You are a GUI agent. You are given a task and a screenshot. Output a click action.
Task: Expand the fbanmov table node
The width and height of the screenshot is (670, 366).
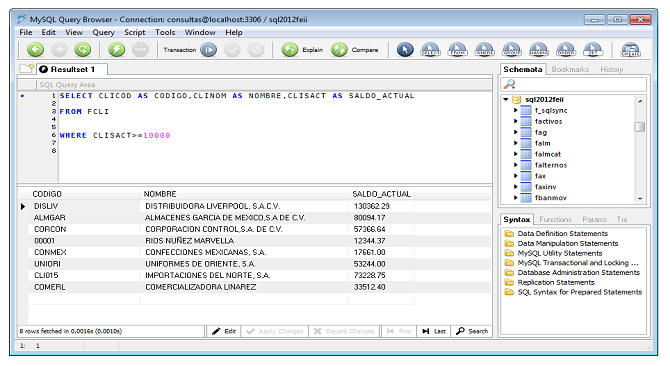[x=515, y=197]
